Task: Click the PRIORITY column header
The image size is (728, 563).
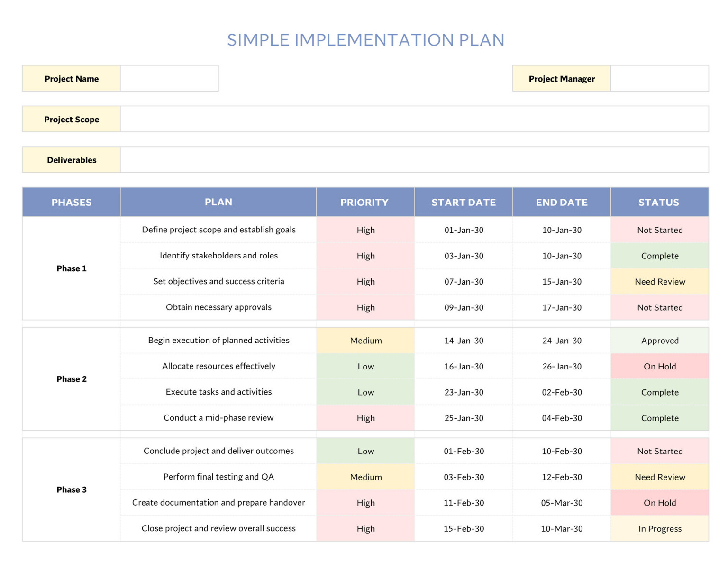Action: coord(365,202)
